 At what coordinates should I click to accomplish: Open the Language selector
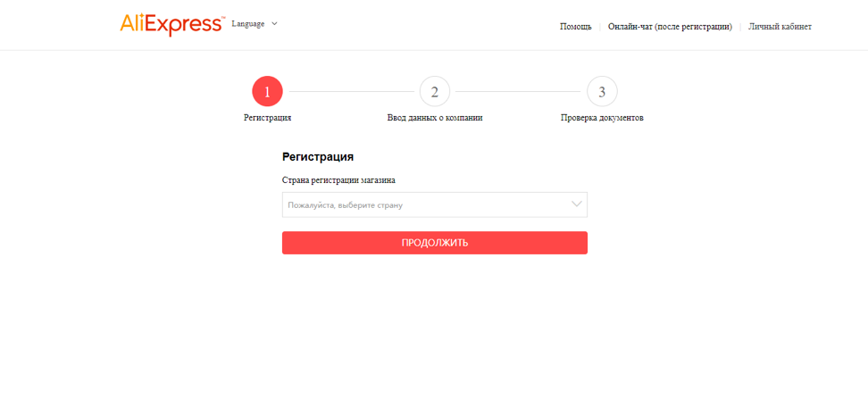tap(248, 24)
